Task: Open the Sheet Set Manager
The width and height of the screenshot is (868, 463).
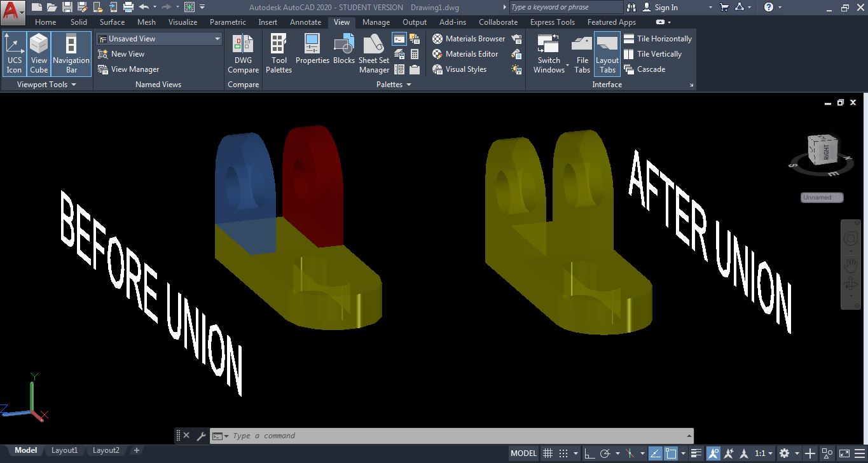Action: (x=373, y=53)
